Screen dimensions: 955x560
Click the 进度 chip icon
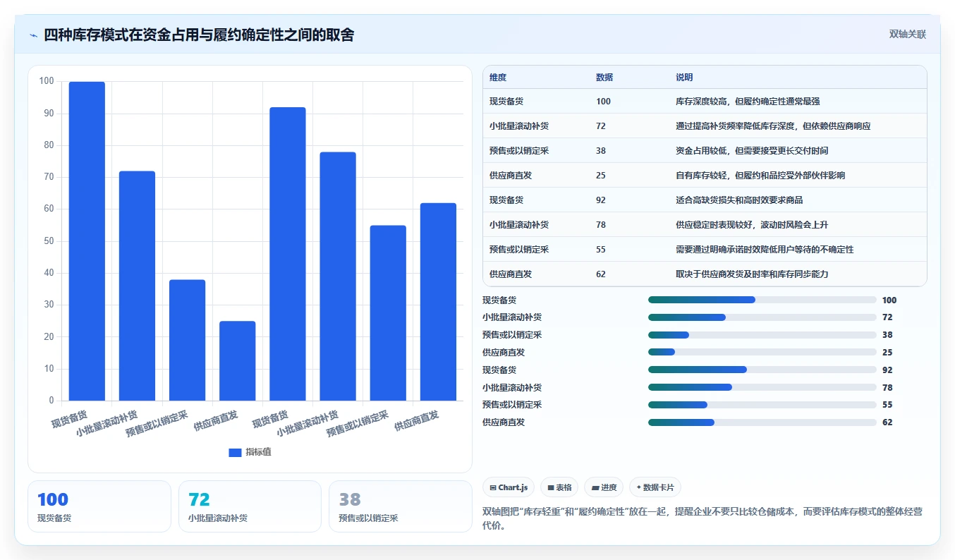coord(595,487)
